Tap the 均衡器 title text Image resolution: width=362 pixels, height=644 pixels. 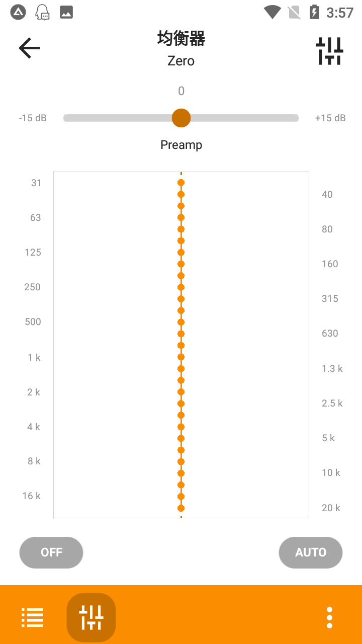[181, 39]
